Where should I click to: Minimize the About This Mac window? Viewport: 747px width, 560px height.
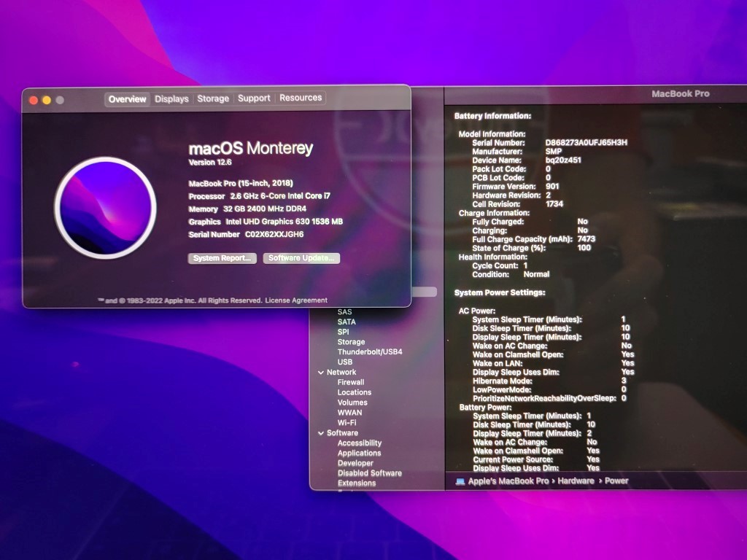coord(46,100)
